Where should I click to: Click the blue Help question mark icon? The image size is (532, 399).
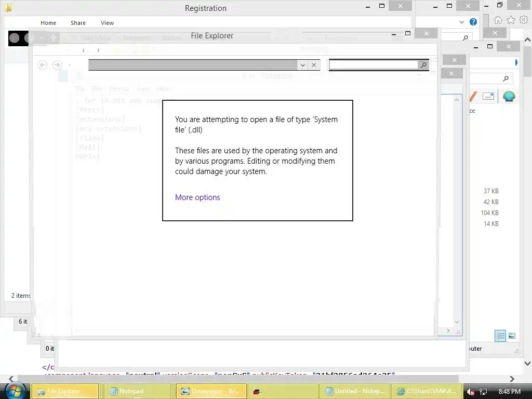point(473,22)
